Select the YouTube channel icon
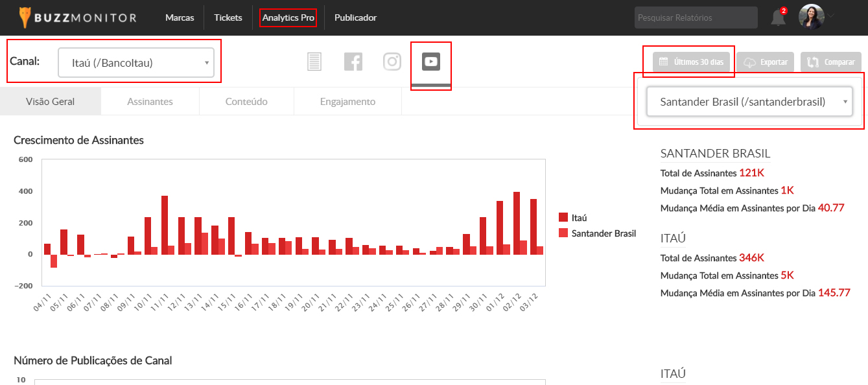 point(431,62)
